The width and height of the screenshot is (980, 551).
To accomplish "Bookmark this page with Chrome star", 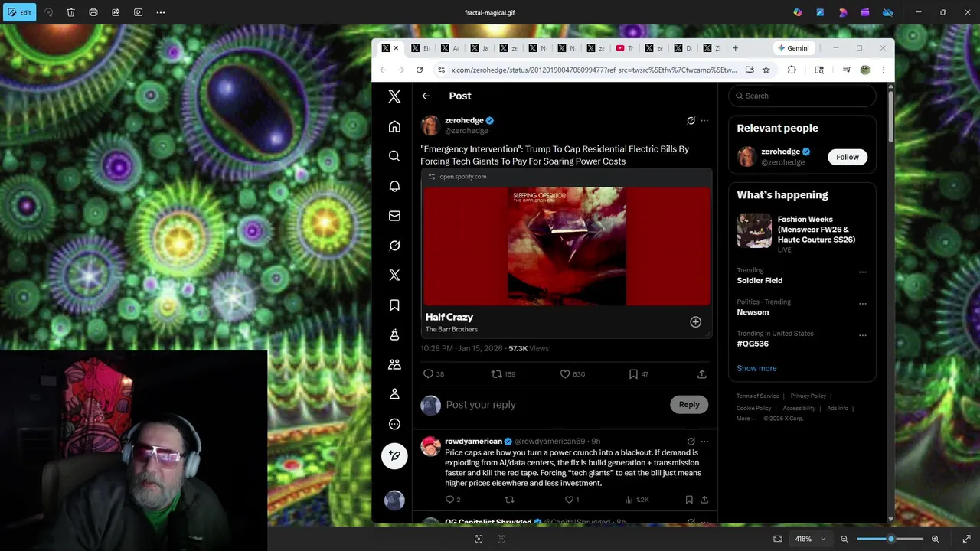I will tap(766, 70).
